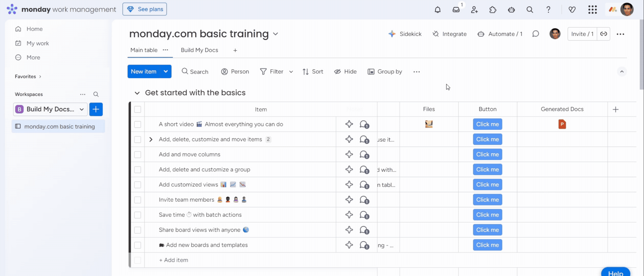Open the image thumbnail in Files column
Viewport: 644px width, 276px height.
[x=429, y=124]
